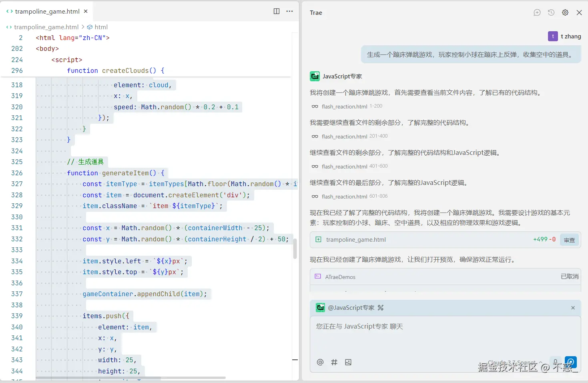The height and width of the screenshot is (383, 588).
Task: Close the Trae chat panel
Action: point(579,12)
